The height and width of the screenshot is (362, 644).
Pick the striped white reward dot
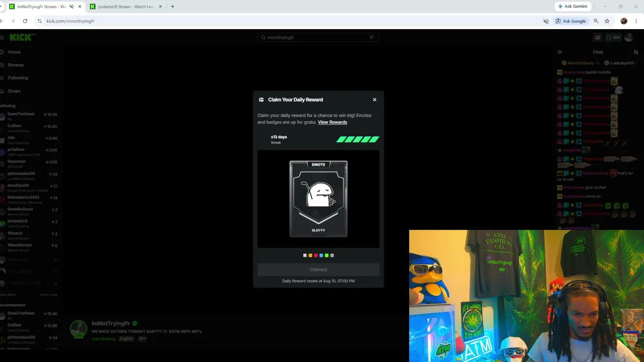click(x=305, y=255)
